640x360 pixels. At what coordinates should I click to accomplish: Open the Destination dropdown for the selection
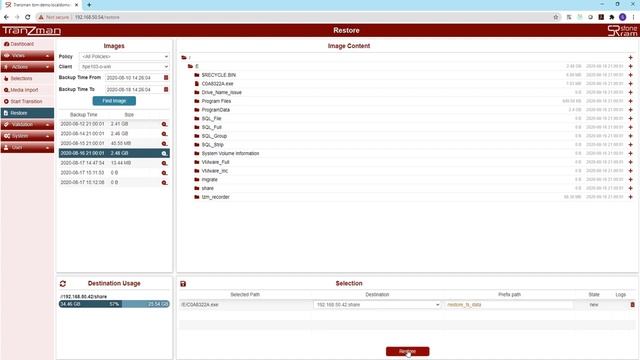(x=377, y=304)
